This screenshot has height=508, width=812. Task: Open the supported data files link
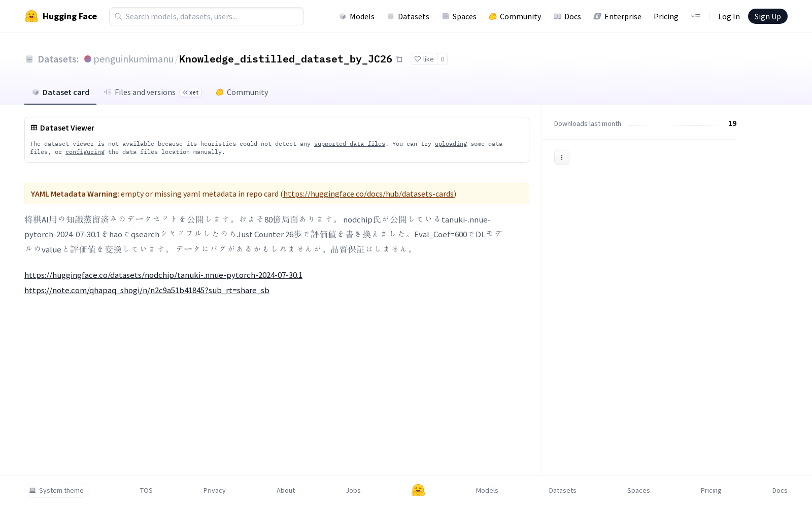pyautogui.click(x=350, y=144)
